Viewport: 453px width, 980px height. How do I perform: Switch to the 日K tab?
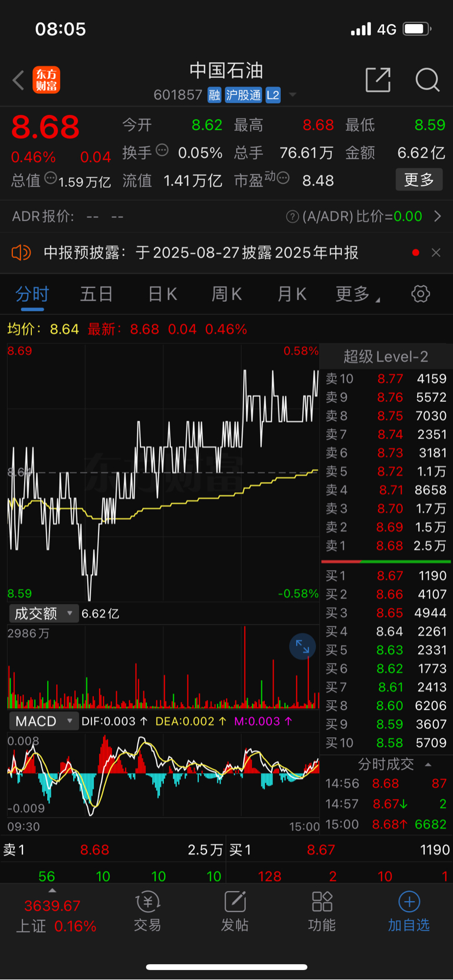coord(162,294)
